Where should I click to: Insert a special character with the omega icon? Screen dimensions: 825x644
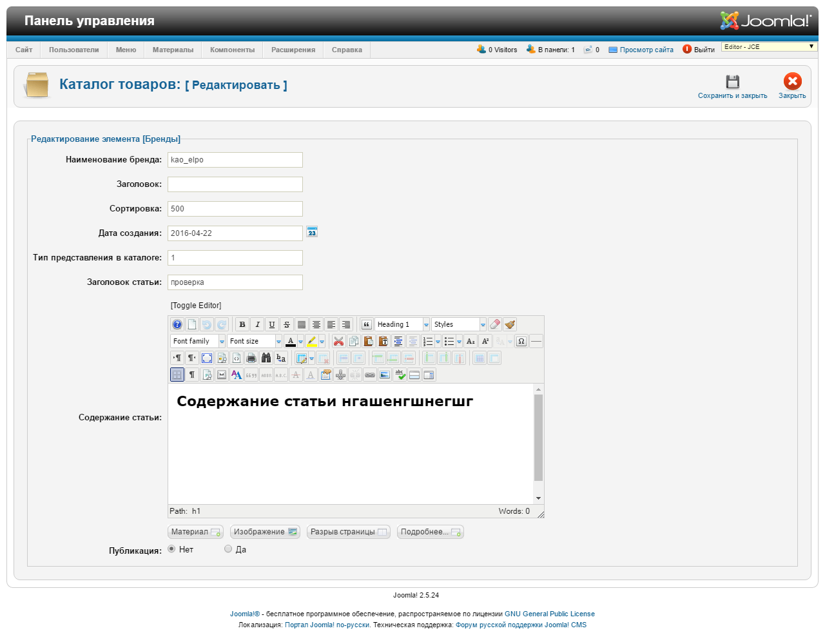(x=521, y=341)
